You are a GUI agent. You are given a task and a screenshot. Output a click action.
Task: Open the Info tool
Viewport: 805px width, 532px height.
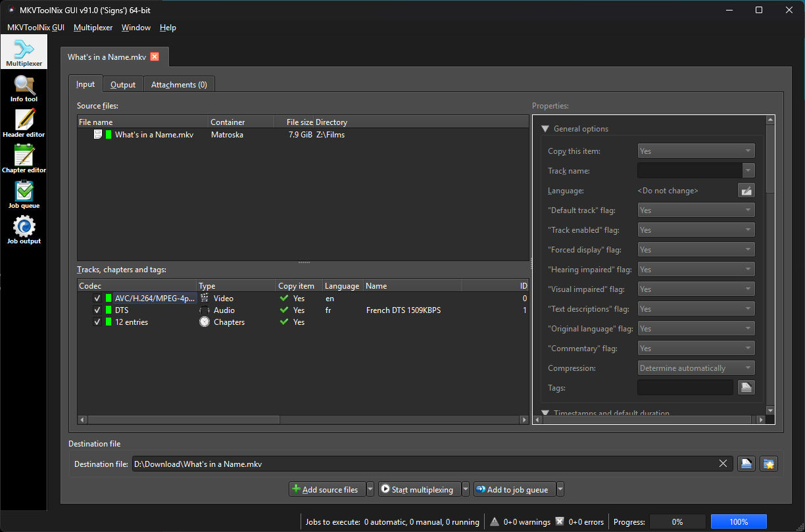(24, 89)
